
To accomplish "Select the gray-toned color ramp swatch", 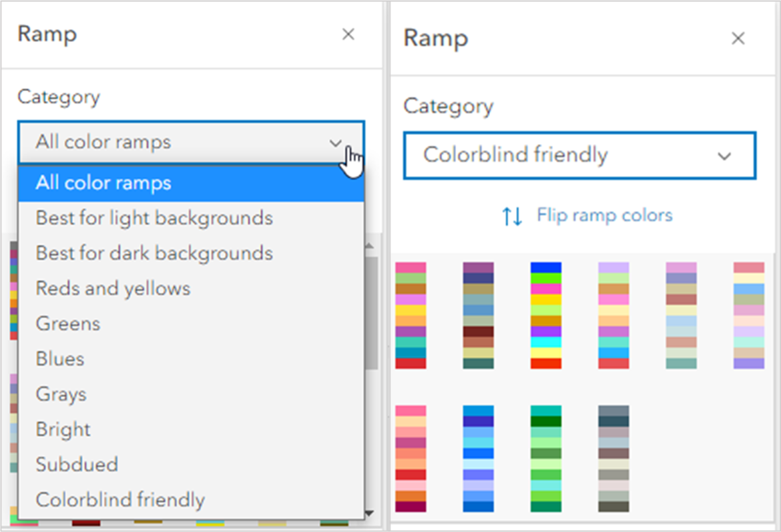I will pos(613,459).
